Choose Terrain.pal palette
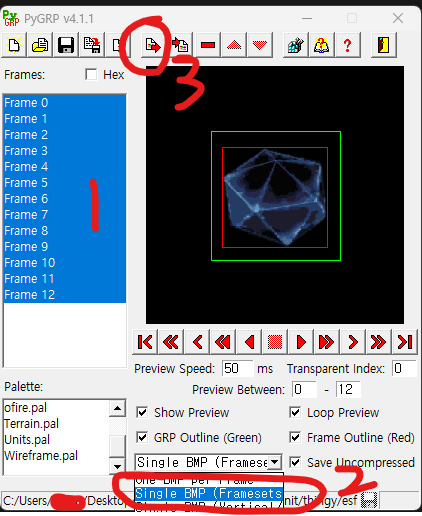 56,424
